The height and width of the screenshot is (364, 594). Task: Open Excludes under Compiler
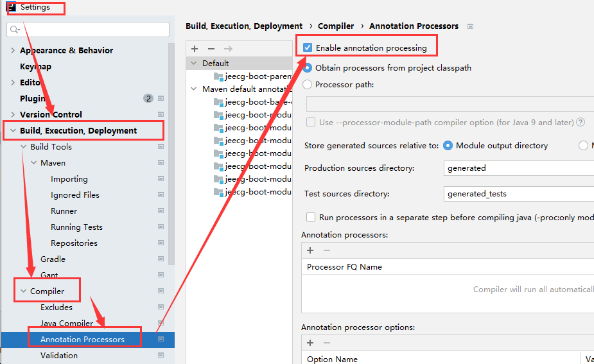[57, 307]
